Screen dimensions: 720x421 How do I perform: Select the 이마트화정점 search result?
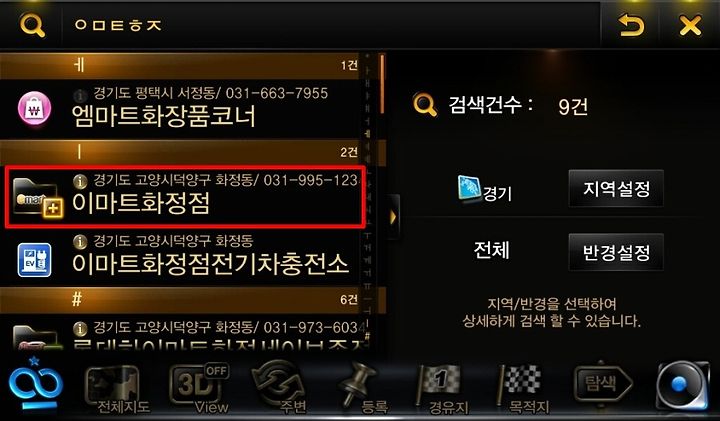pos(186,196)
